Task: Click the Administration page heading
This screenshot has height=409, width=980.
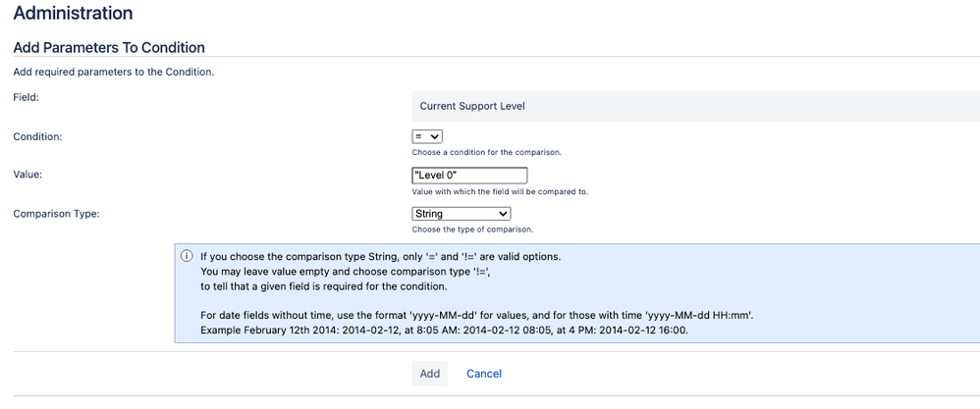Action: (x=73, y=14)
